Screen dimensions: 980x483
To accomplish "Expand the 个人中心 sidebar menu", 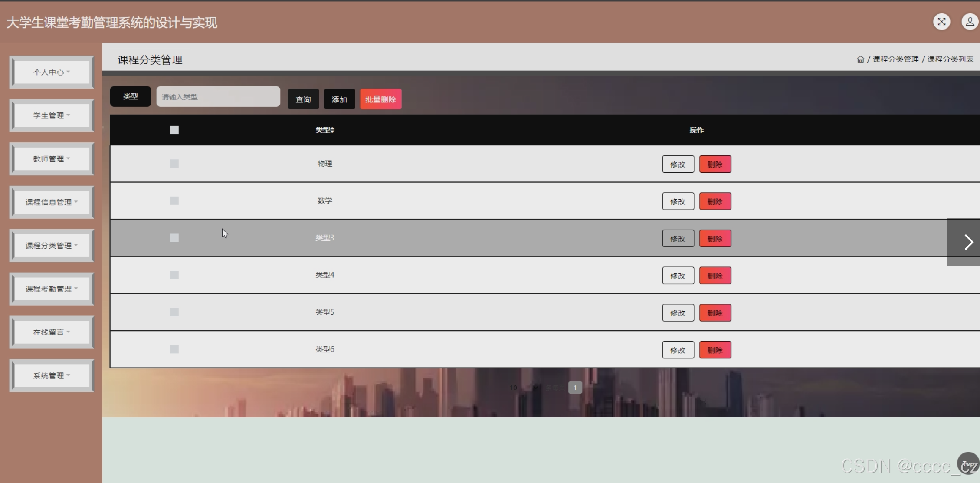I will click(x=52, y=72).
